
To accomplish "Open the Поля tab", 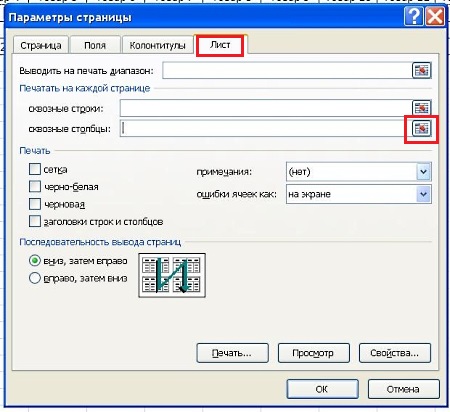I will [x=95, y=45].
